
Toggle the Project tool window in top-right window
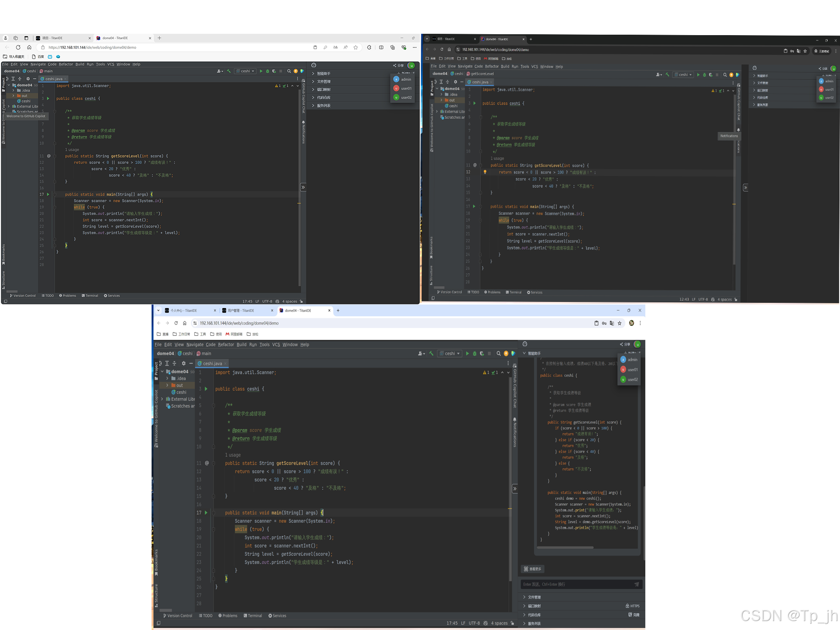click(432, 88)
